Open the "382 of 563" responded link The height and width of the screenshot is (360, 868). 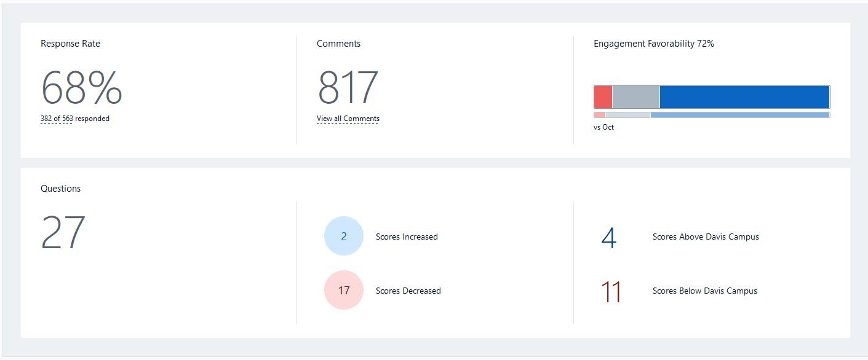click(57, 119)
